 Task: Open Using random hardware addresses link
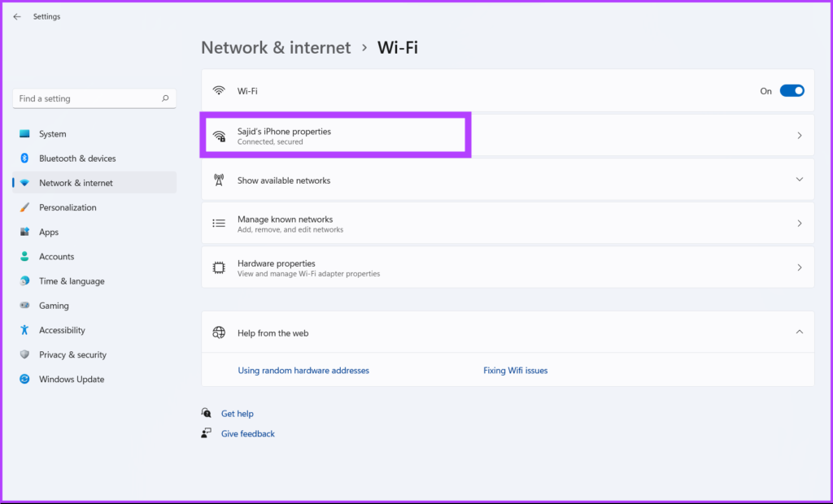pyautogui.click(x=303, y=371)
